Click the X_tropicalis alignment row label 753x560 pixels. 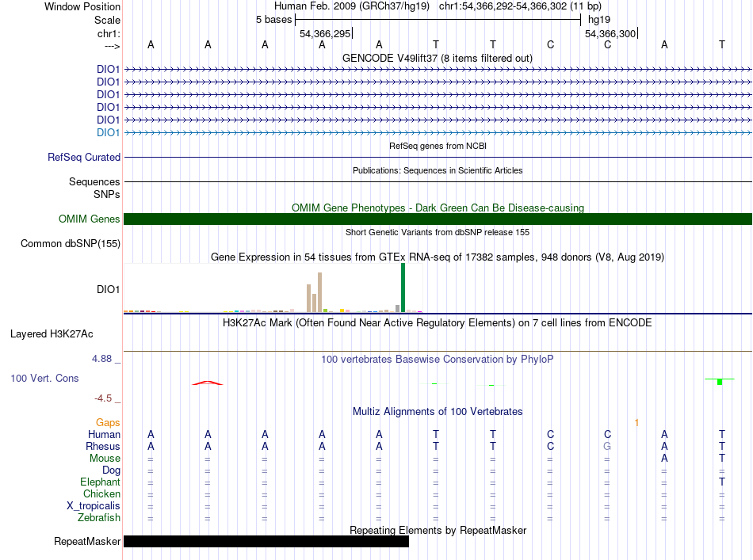coord(94,506)
